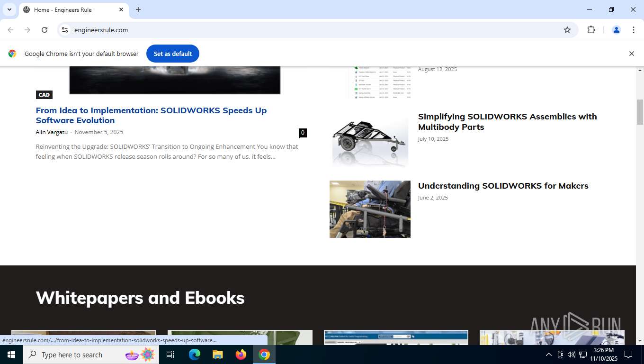Image resolution: width=644 pixels, height=364 pixels.
Task: Open the Extensions puzzle icon
Action: [x=591, y=30]
